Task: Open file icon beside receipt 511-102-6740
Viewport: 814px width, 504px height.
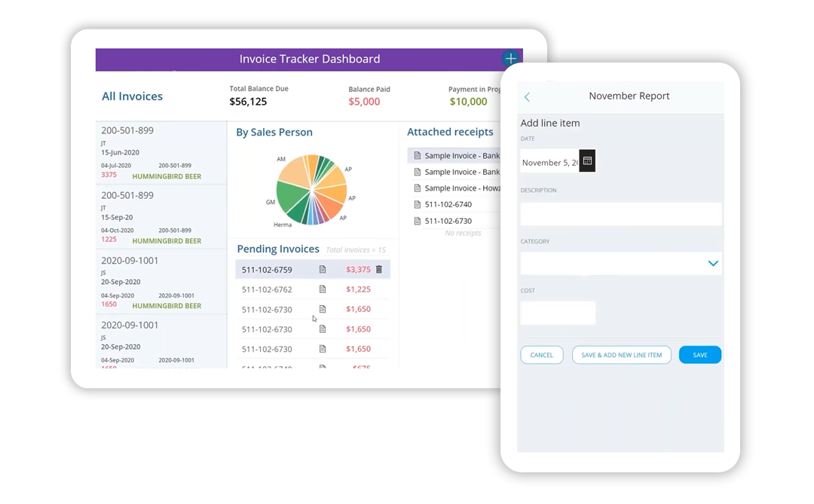Action: click(418, 204)
